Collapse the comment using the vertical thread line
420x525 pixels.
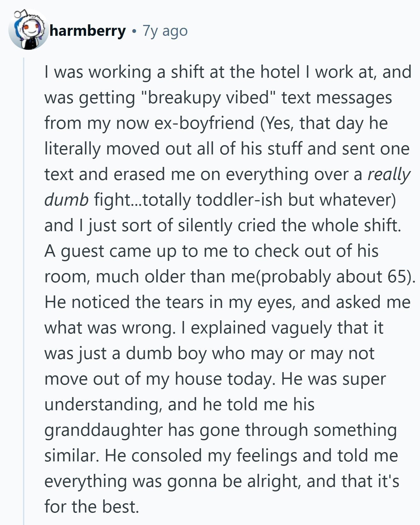pyautogui.click(x=23, y=291)
